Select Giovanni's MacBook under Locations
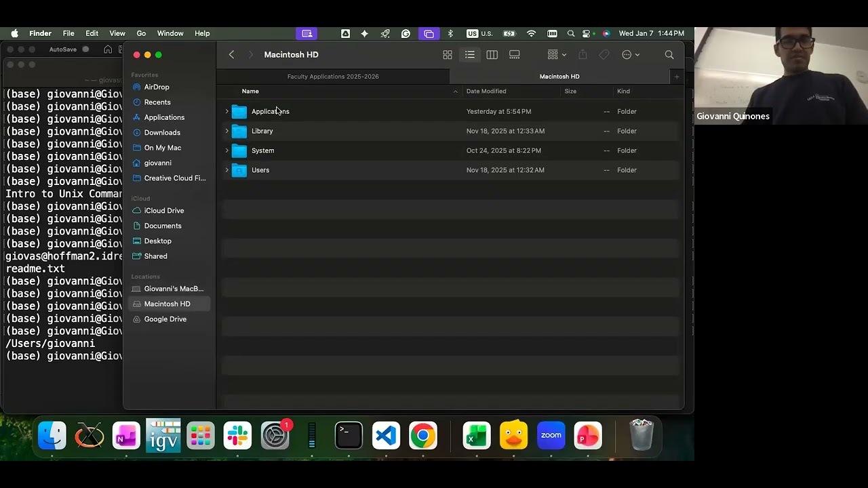 (x=169, y=289)
